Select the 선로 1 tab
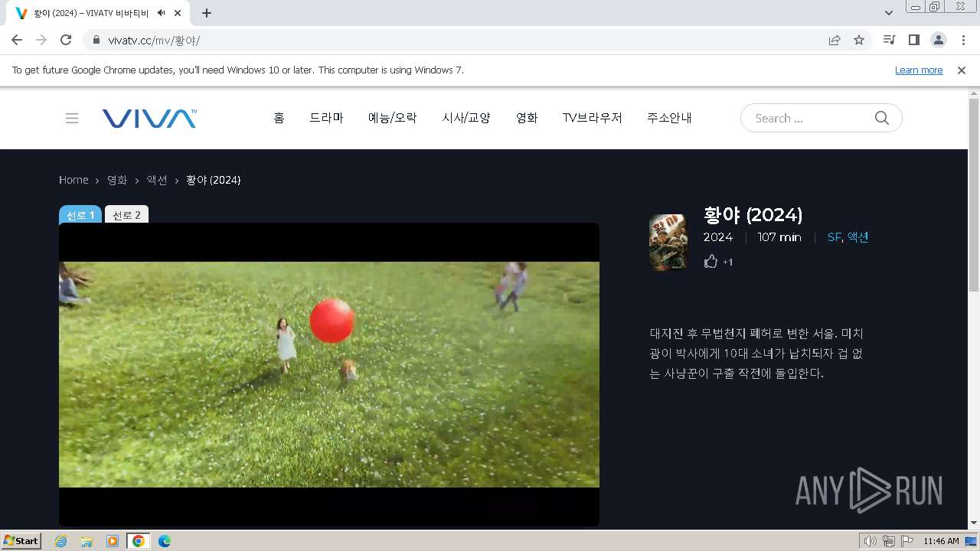980x551 pixels. click(80, 215)
